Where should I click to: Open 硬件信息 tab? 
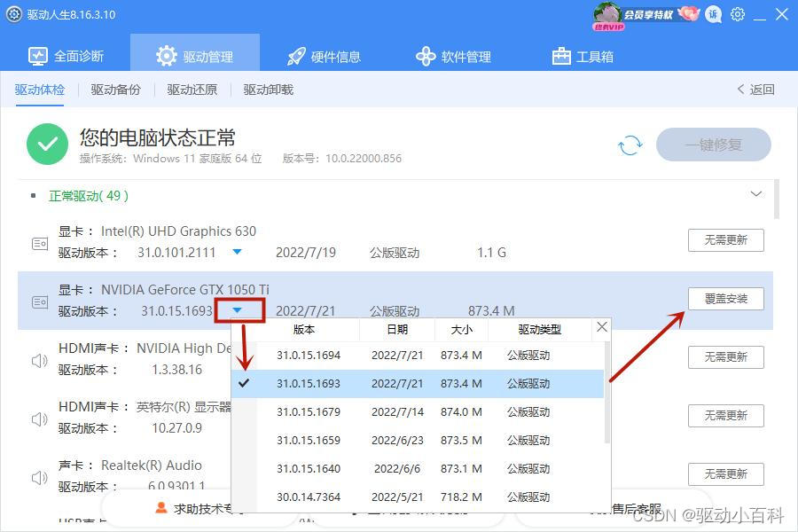click(x=324, y=56)
